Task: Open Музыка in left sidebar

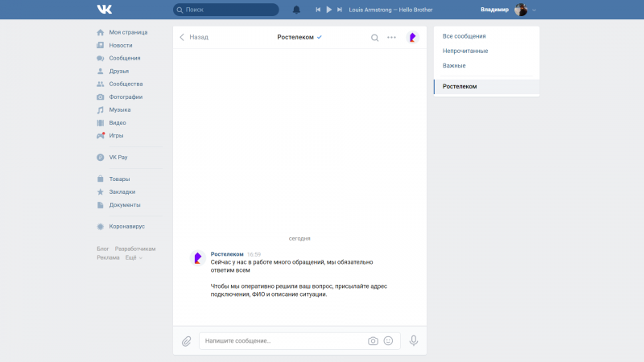Action: click(119, 109)
